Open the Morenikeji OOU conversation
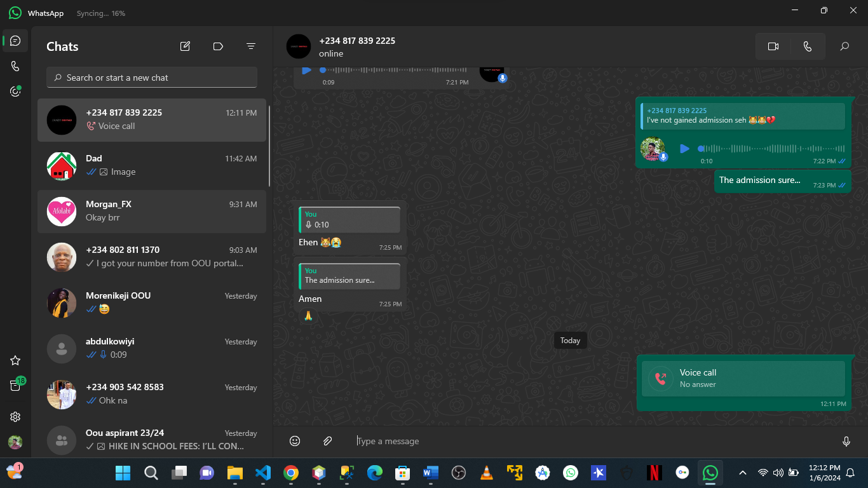The image size is (868, 488). click(152, 302)
